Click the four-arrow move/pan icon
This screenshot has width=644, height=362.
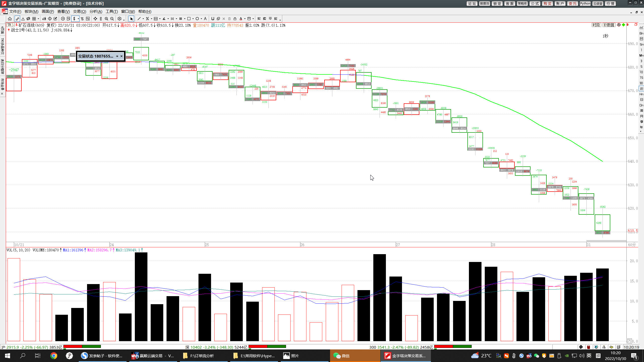click(x=95, y=19)
